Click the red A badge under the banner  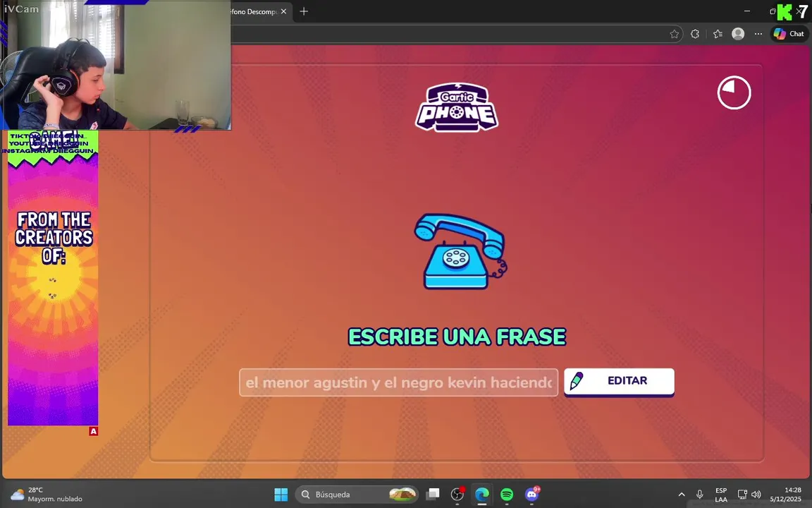[x=93, y=431]
